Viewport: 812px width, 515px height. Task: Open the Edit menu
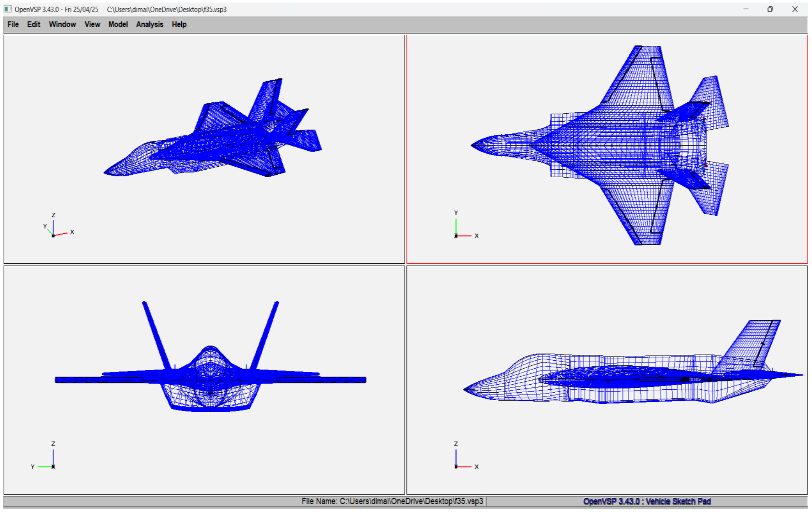tap(33, 24)
